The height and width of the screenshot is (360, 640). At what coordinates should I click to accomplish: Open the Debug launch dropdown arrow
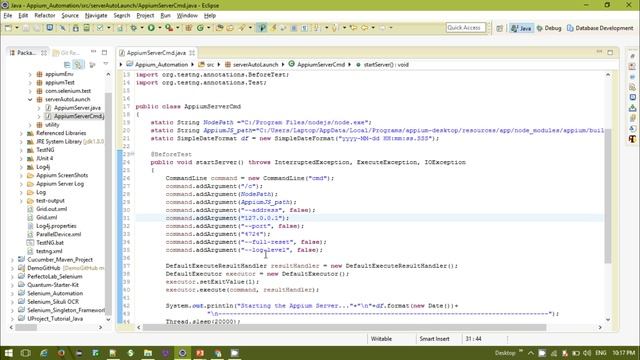[x=142, y=28]
